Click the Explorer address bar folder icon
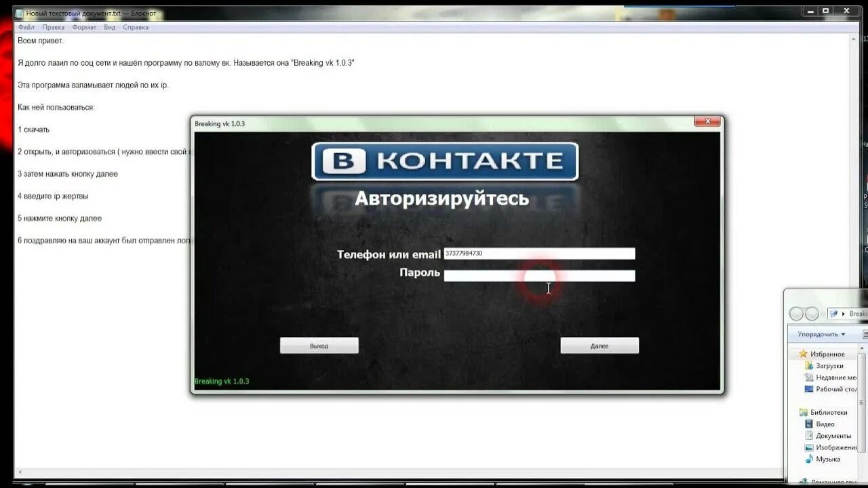Screen dimensions: 868x488 [834, 314]
